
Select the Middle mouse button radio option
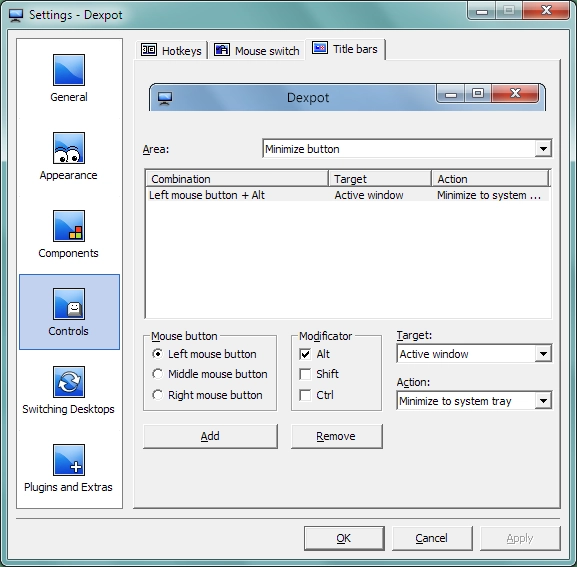pyautogui.click(x=157, y=374)
